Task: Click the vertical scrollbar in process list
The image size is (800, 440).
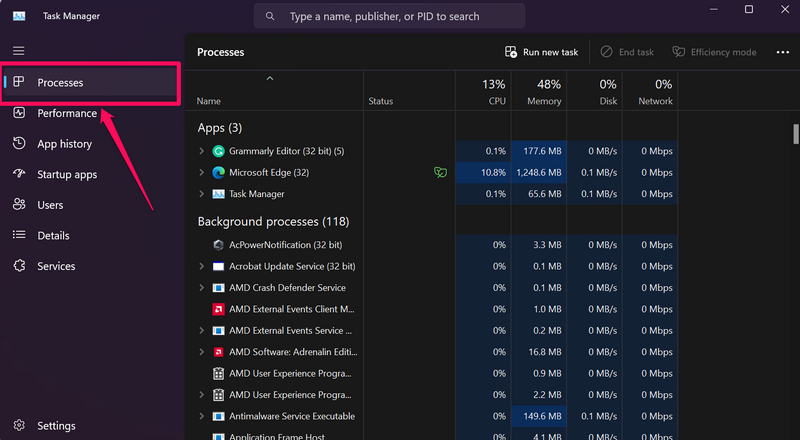Action: [795, 135]
